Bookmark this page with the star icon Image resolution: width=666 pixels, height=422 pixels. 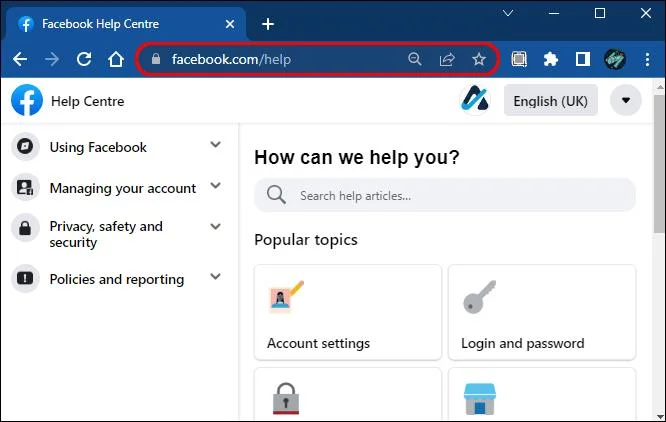pyautogui.click(x=479, y=59)
